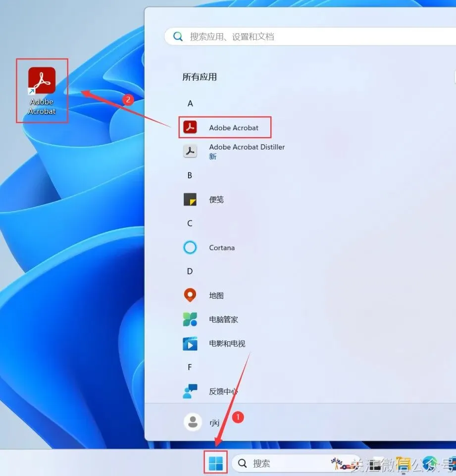
Task: Click the letter B group header
Action: tap(190, 175)
